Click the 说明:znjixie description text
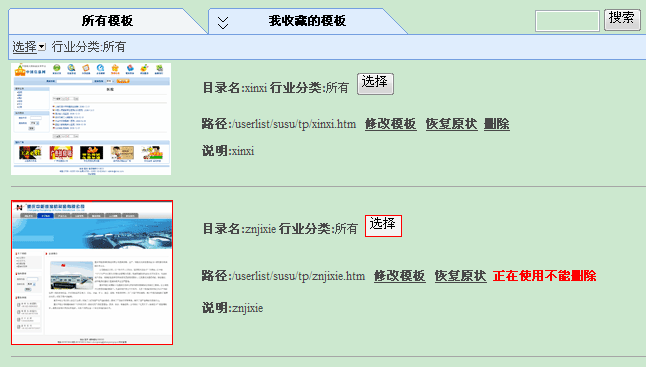Image resolution: width=646 pixels, height=367 pixels. 232,308
